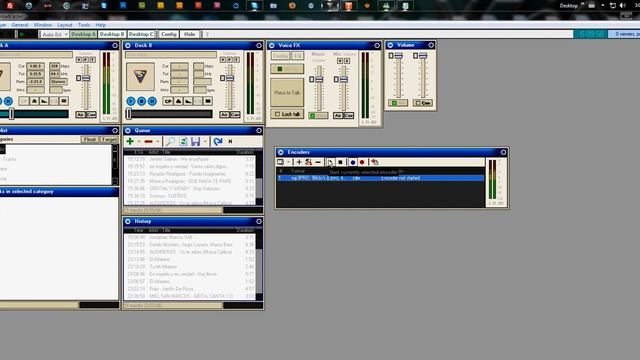
Task: Collapse the Deck B panel header icon
Action: tap(259, 45)
